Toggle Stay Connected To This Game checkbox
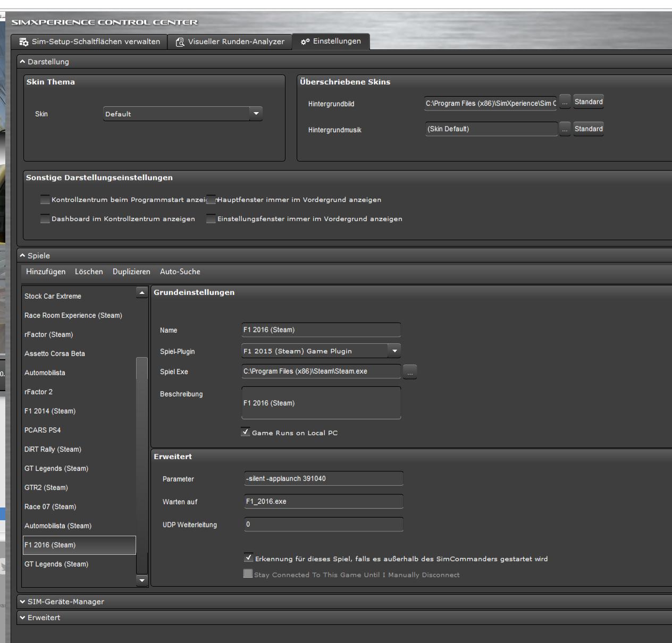The height and width of the screenshot is (643, 672). (248, 573)
